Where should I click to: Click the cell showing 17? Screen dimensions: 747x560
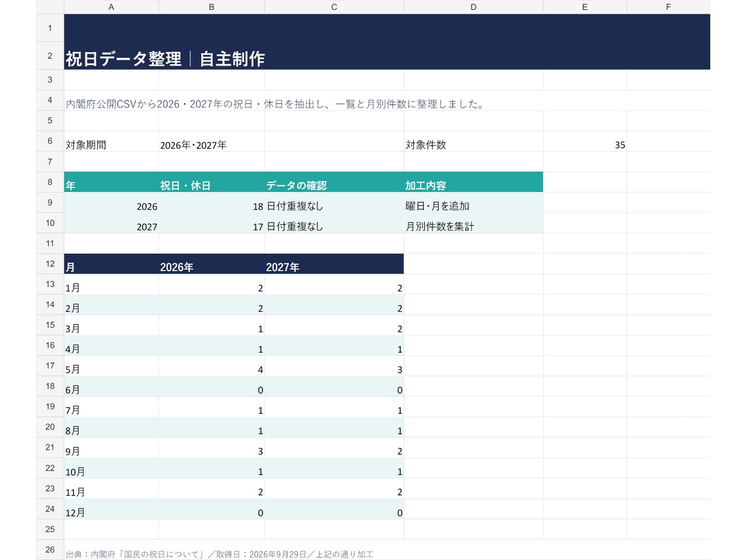click(212, 223)
